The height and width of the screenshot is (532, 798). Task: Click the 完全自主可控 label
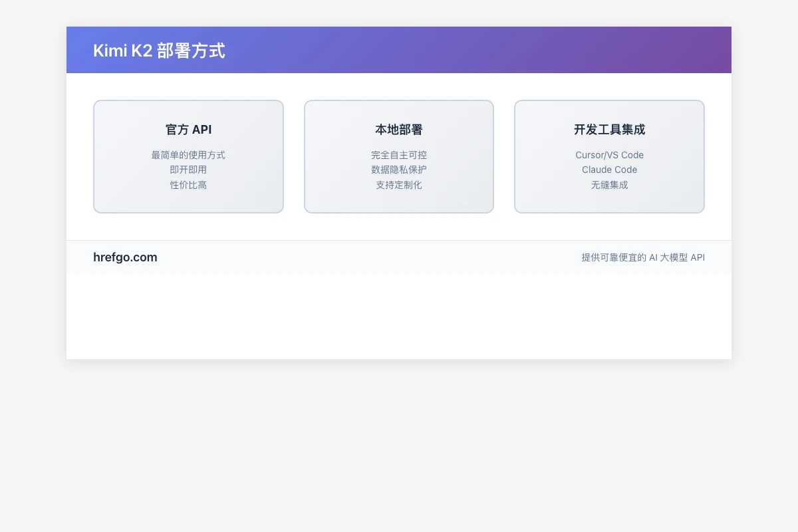[398, 155]
